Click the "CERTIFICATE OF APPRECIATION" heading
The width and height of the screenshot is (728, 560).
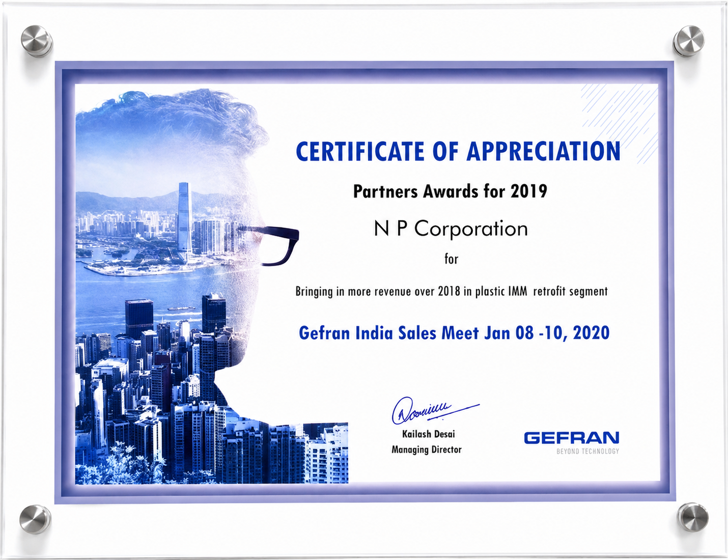point(458,151)
